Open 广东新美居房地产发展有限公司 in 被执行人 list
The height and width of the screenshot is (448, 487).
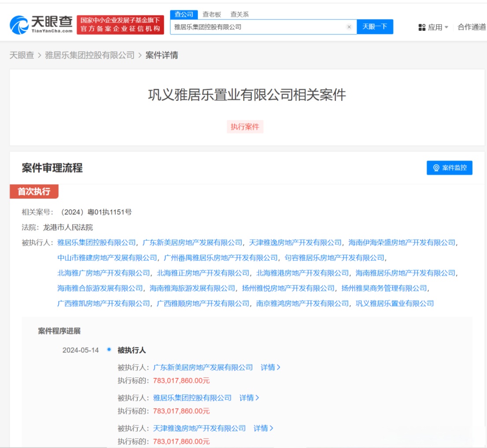192,243
